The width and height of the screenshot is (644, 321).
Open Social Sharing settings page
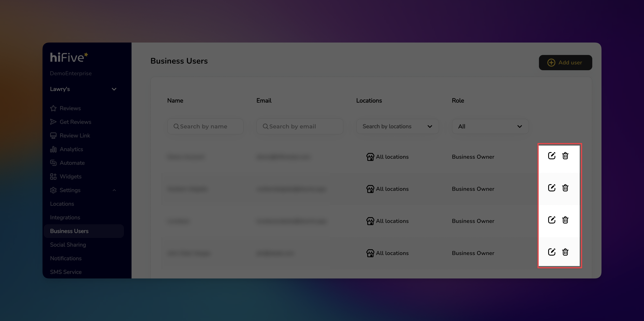coord(68,245)
